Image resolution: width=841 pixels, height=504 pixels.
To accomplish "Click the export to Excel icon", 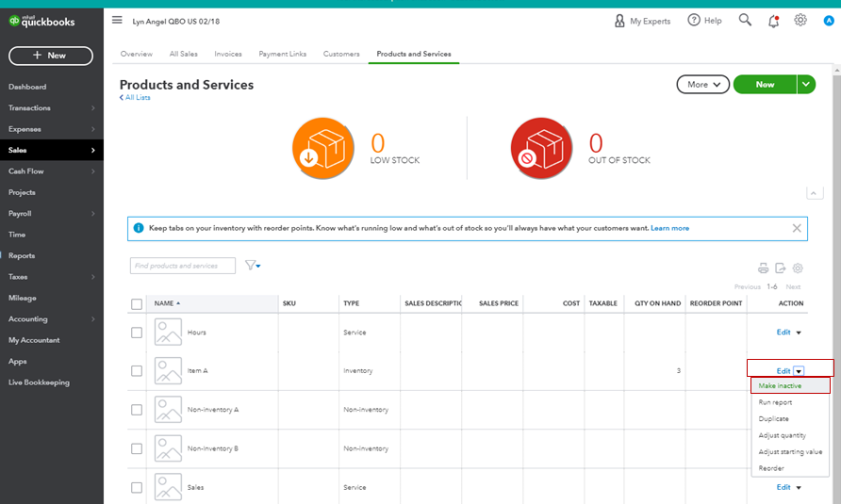I will pos(781,268).
